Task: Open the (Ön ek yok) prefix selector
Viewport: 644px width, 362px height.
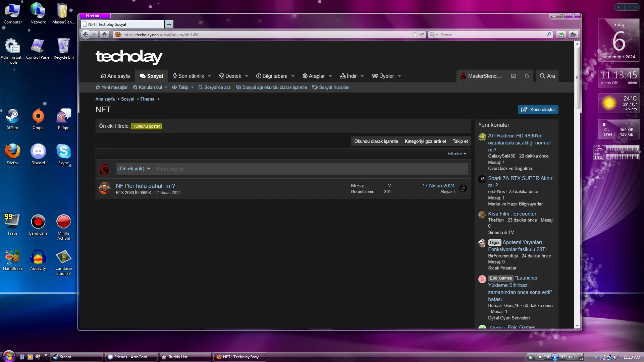Action: [134, 169]
